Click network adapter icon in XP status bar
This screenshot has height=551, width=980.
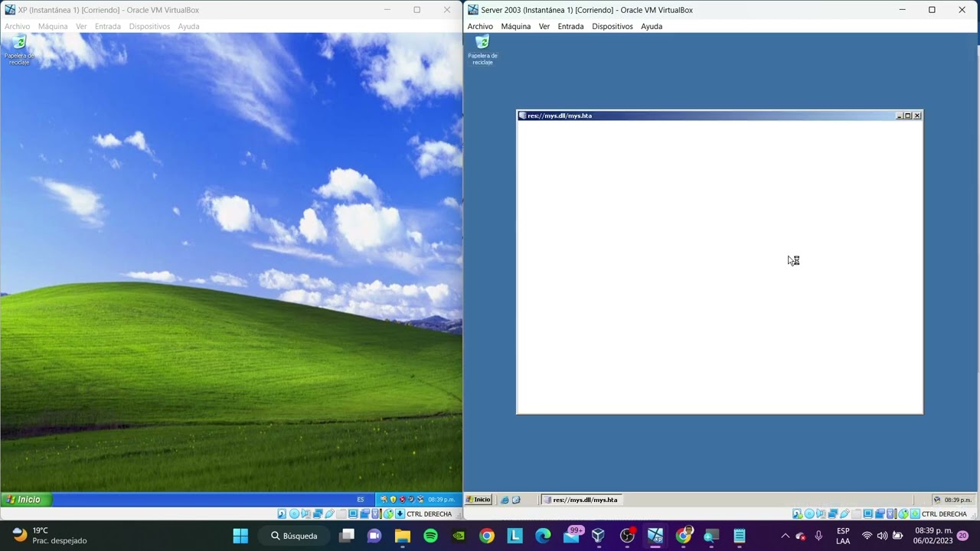318,514
